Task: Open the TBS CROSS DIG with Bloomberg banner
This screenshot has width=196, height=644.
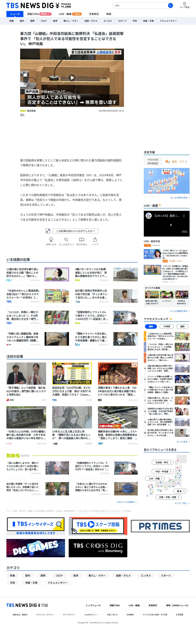Action: point(98,548)
